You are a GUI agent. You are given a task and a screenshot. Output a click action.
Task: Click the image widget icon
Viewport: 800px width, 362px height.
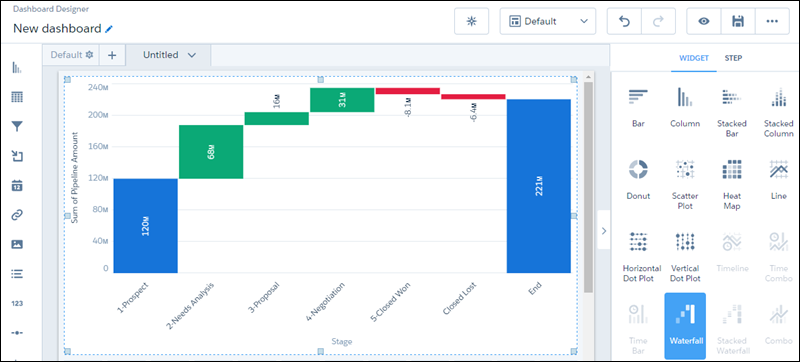pyautogui.click(x=17, y=244)
